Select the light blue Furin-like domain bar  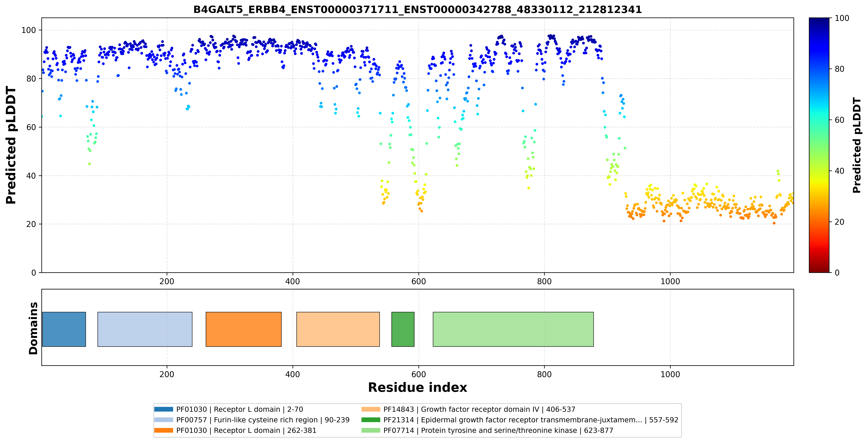point(145,329)
